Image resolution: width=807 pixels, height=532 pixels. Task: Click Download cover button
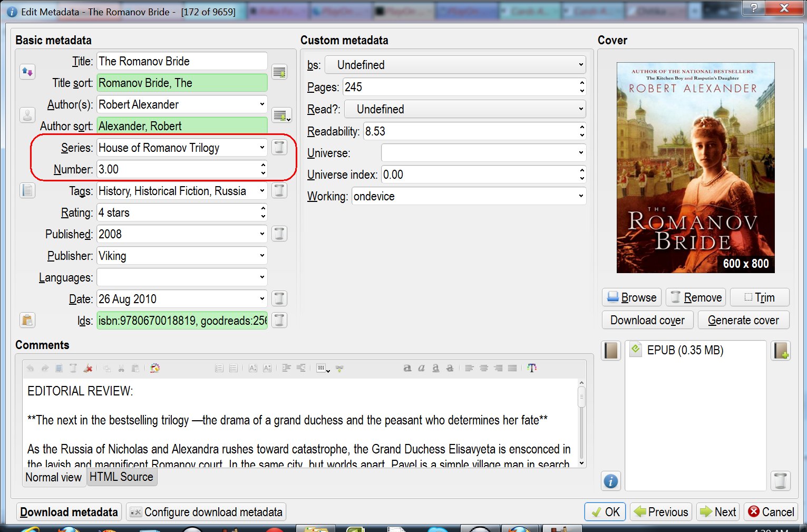pos(647,320)
